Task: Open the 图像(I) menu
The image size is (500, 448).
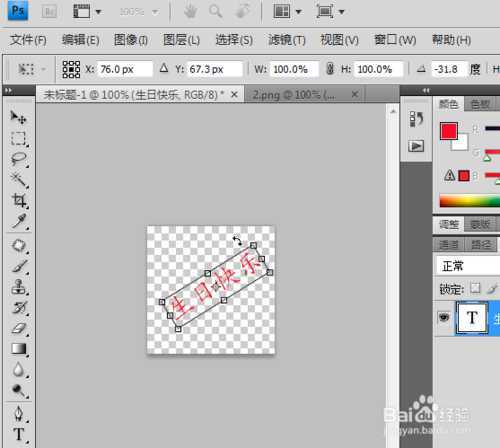Action: click(x=131, y=40)
